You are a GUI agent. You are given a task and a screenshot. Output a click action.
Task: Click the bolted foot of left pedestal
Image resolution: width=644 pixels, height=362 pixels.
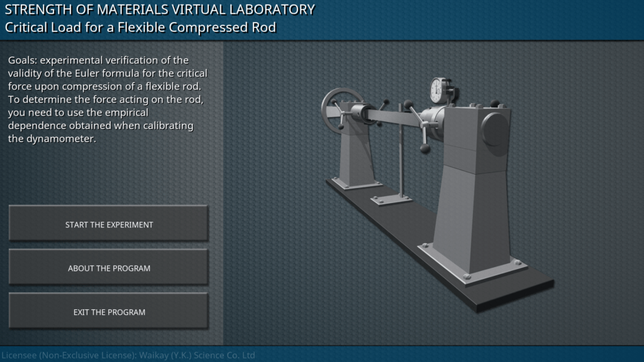point(355,183)
